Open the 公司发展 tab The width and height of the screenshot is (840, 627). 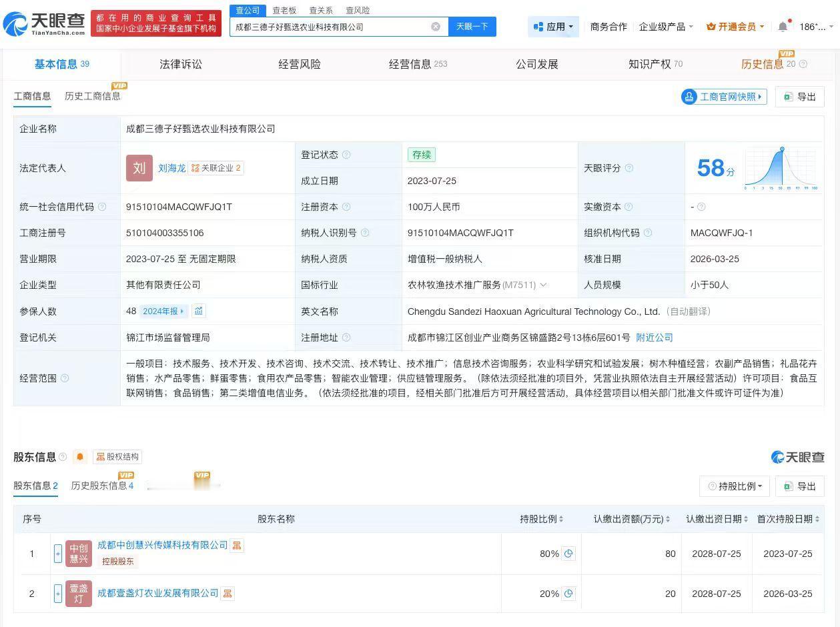click(x=537, y=65)
